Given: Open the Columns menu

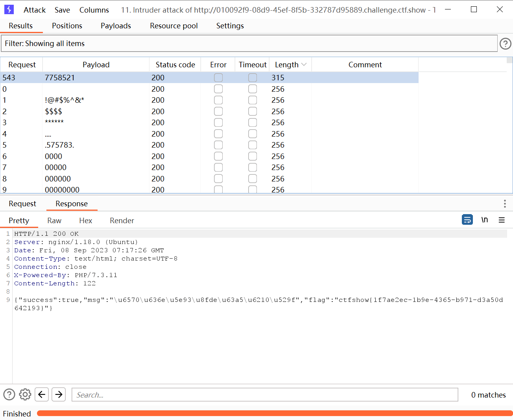Looking at the screenshot, I should tap(94, 10).
